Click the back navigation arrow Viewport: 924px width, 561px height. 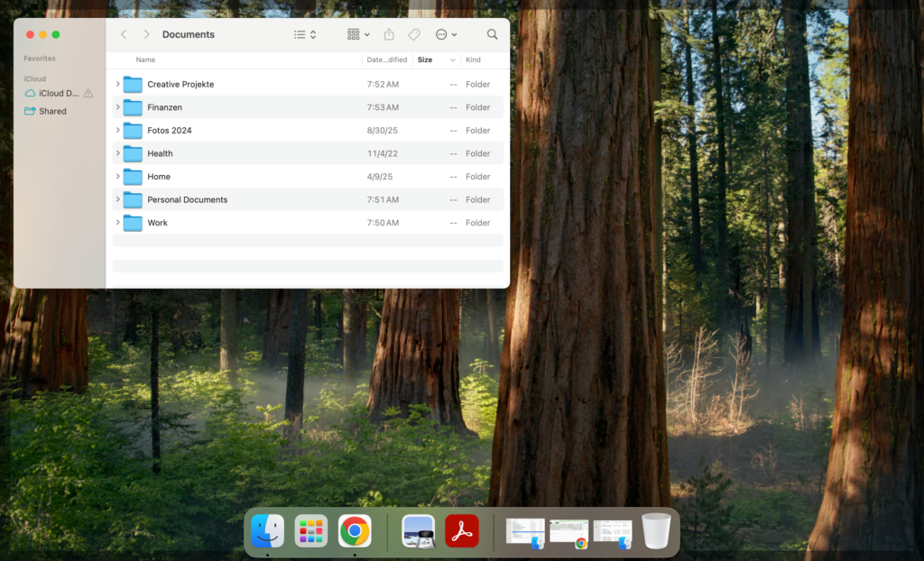124,34
